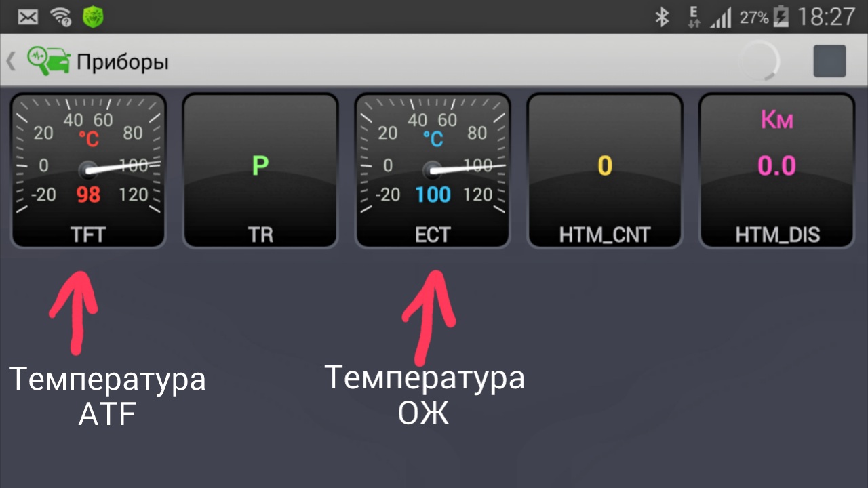Open the HTM_CNT counter widget

pyautogui.click(x=605, y=170)
